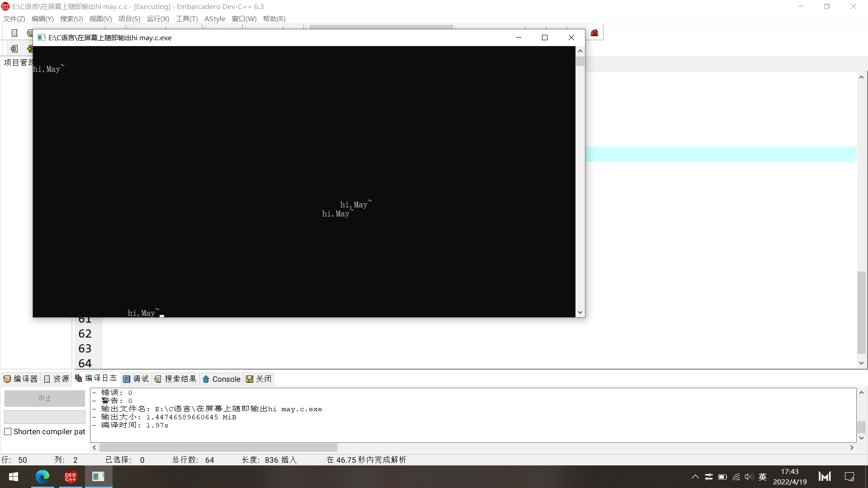
Task: Open the notification center icon
Action: point(849,477)
